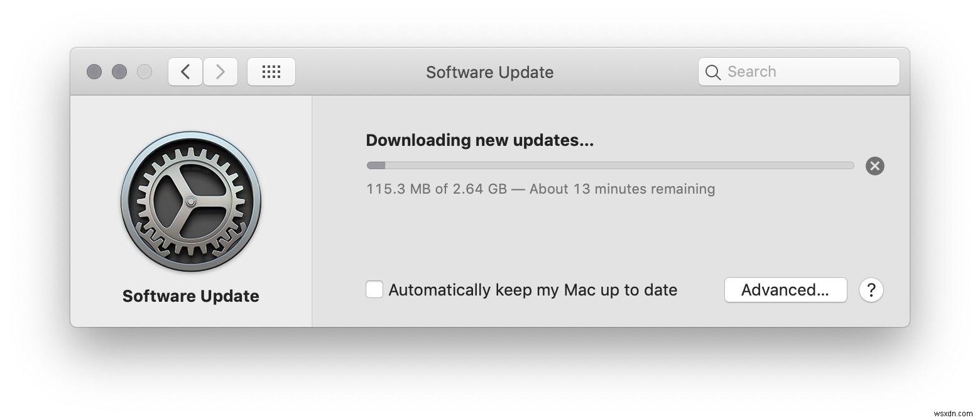Click the green zoom window control
The height and width of the screenshot is (420, 980).
click(x=144, y=72)
